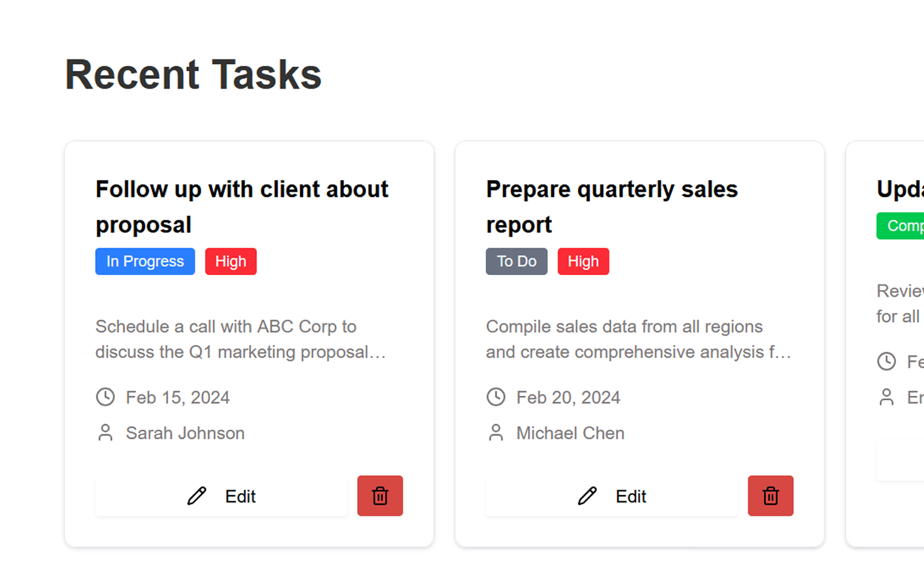Click the trash icon on the quarterly report card
This screenshot has height=566, width=924.
(x=770, y=496)
